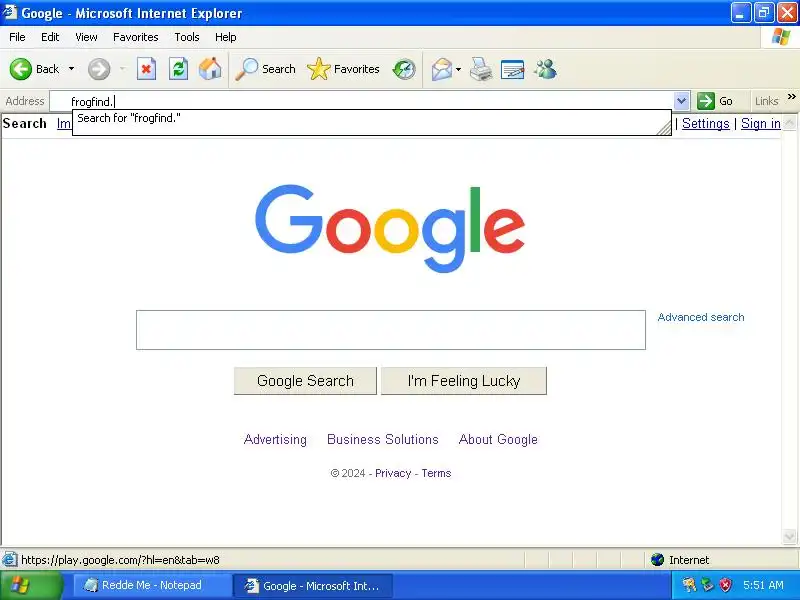
Task: Open the History clock icon
Action: (x=404, y=69)
